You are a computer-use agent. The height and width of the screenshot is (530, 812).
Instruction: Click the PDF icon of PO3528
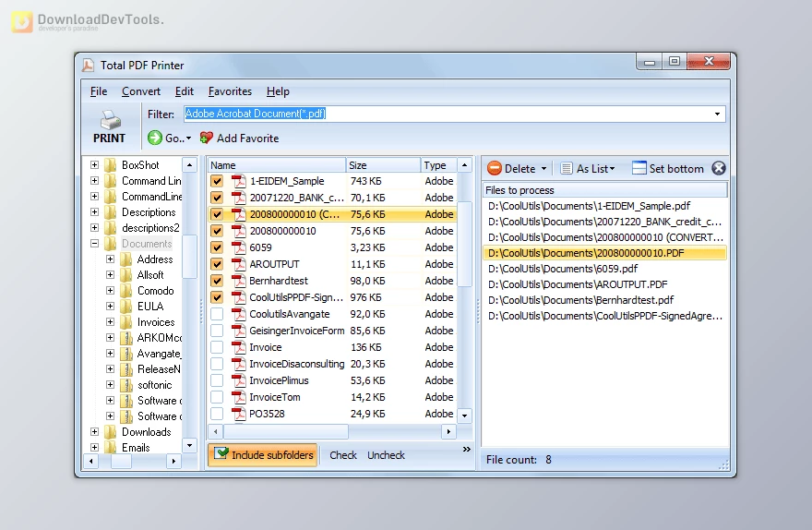point(238,414)
